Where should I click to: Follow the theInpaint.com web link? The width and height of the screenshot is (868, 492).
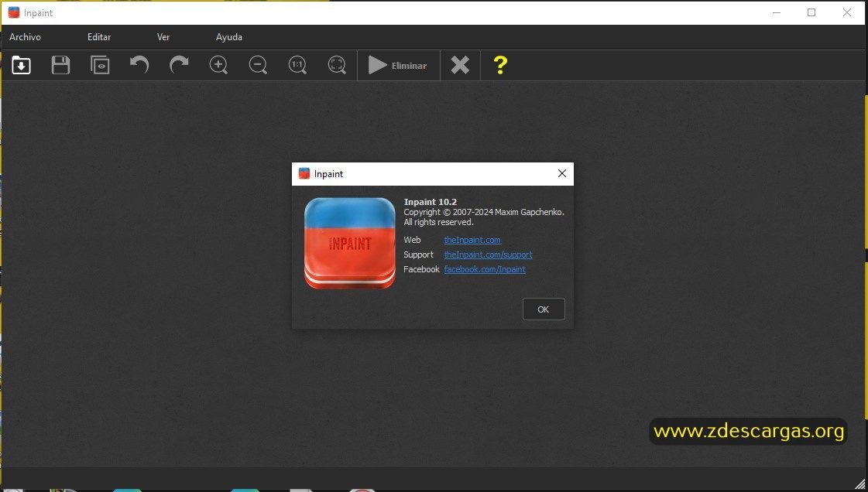click(472, 240)
